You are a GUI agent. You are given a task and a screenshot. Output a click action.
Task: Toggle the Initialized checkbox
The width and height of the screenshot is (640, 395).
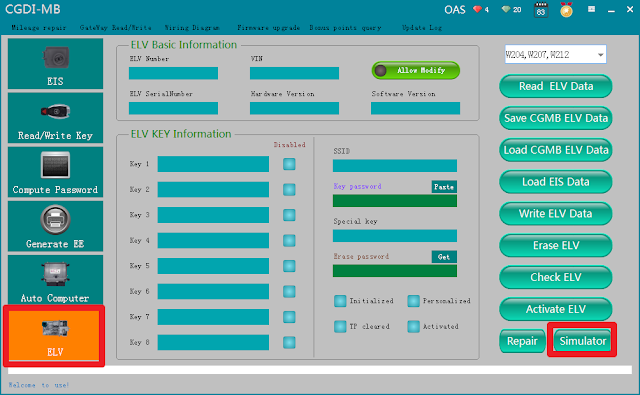point(340,301)
